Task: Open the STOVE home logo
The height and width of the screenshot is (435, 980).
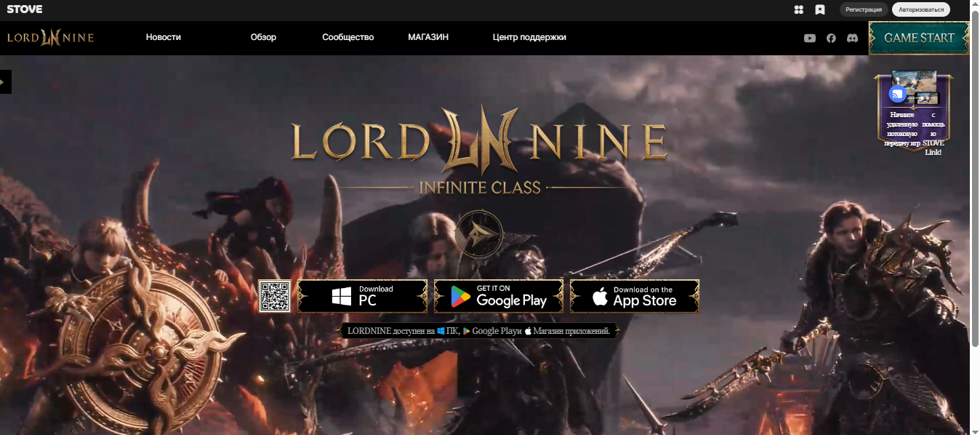Action: (25, 9)
